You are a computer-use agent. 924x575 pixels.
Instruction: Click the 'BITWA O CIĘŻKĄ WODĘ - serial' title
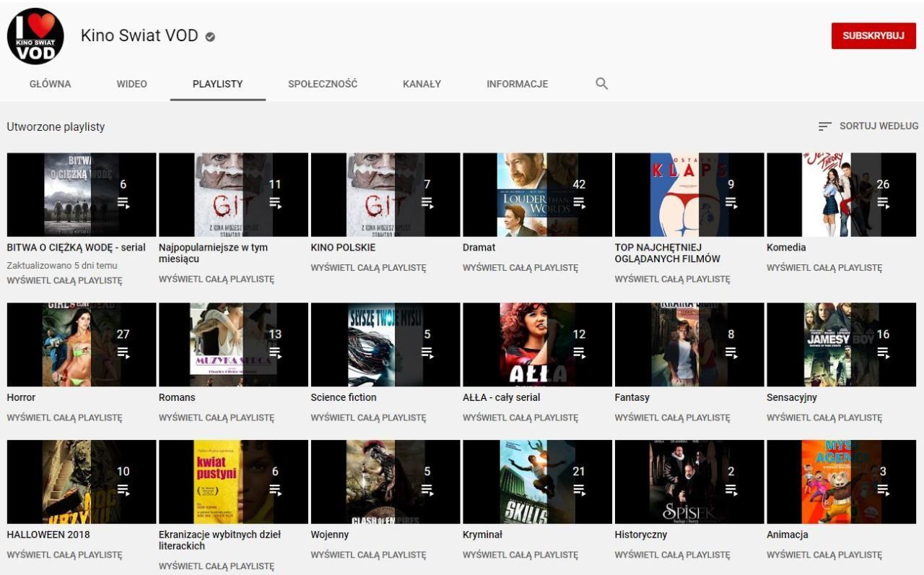click(x=76, y=247)
